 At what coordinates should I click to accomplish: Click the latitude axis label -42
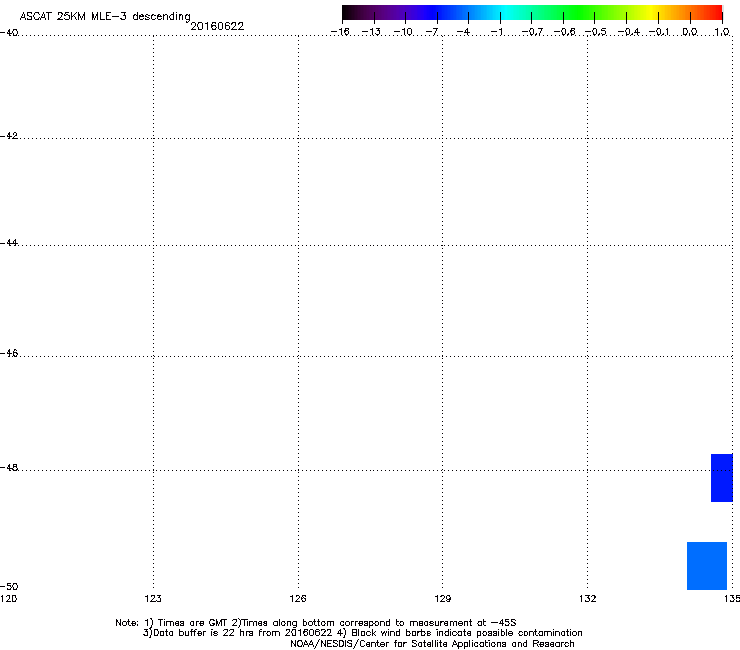click(x=9, y=135)
